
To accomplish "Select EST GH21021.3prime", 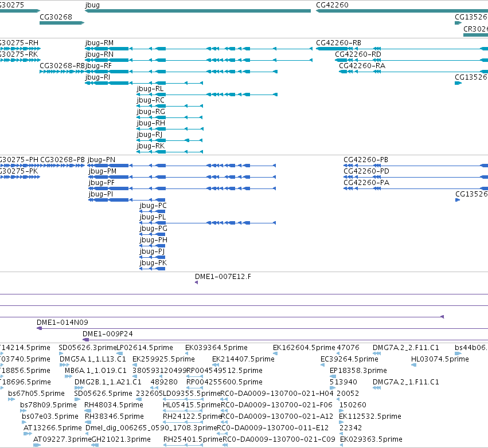I will click(x=121, y=439).
